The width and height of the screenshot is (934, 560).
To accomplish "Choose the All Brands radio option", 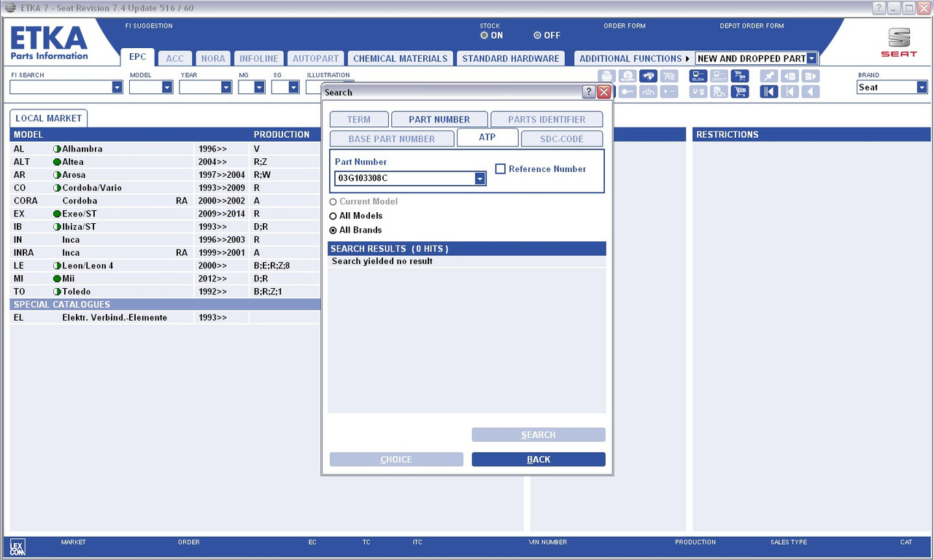I will (333, 230).
